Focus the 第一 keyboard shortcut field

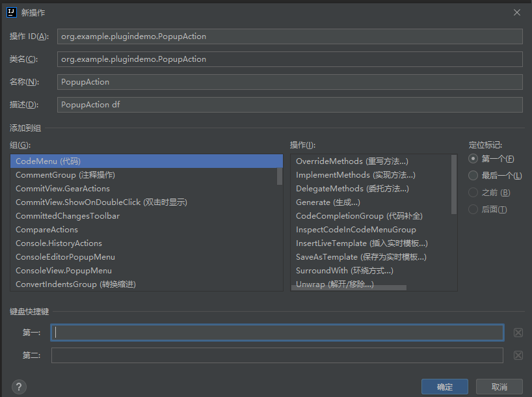[x=277, y=333]
